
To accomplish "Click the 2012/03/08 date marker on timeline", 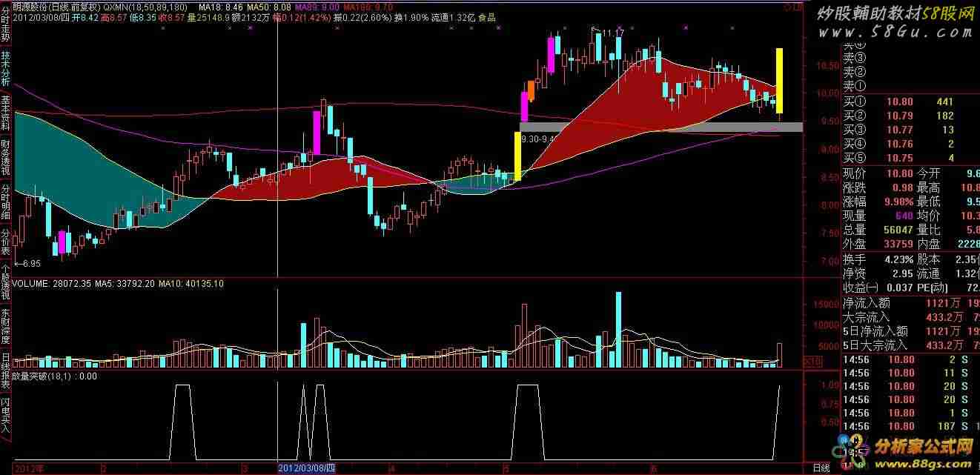I will tap(306, 468).
